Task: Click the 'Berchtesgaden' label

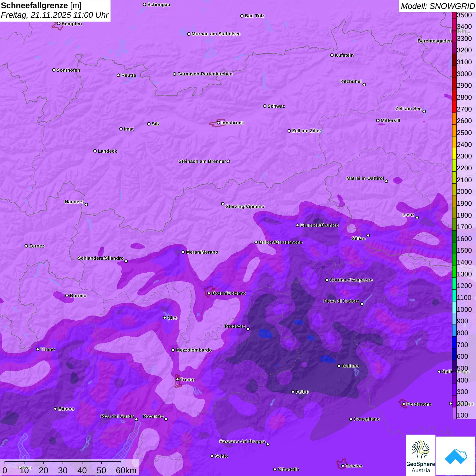Action: point(435,41)
